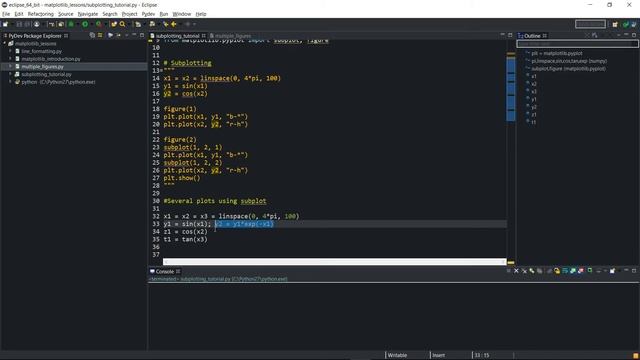The height and width of the screenshot is (360, 640).
Task: Click sort alphabetically icon in Outline toolbar
Action: click(594, 36)
